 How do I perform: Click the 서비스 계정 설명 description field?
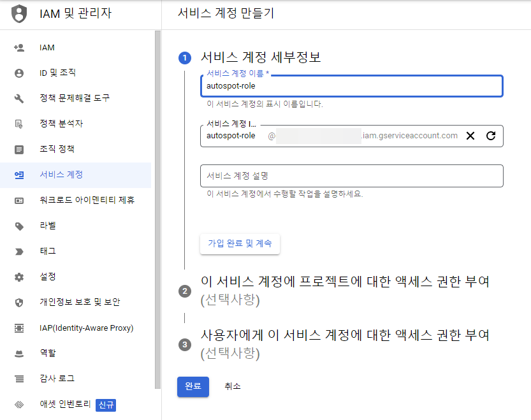tap(351, 176)
